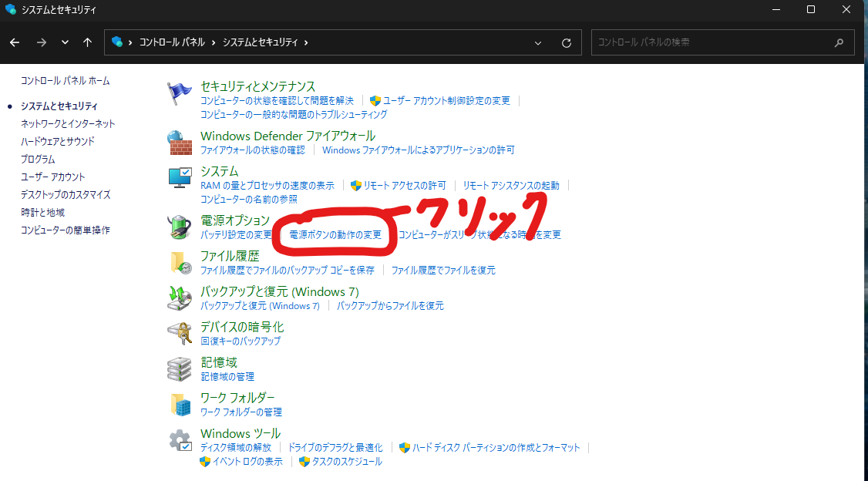Screen dimensions: 868x481
Task: Expand the chevron after コントロール パネル breadcrumb
Action: pos(213,42)
